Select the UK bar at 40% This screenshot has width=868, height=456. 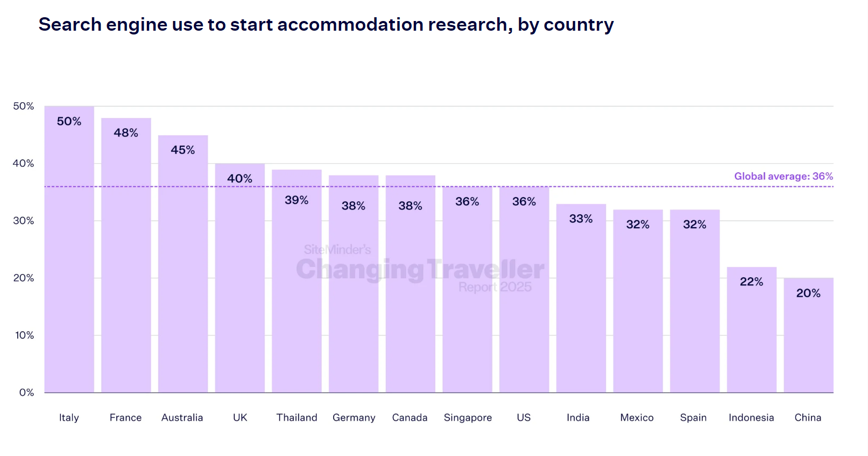tap(239, 278)
